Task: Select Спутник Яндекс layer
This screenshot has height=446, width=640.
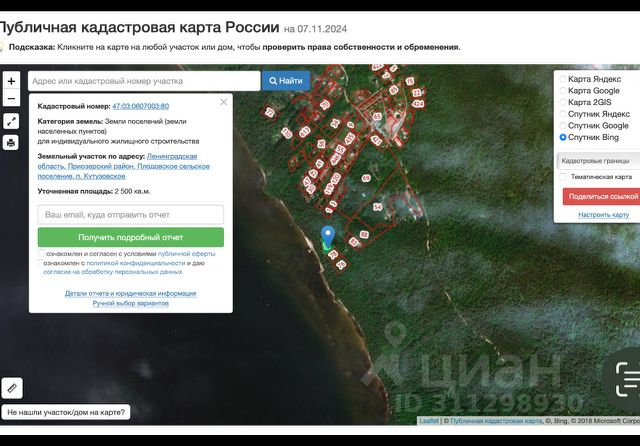Action: [562, 114]
